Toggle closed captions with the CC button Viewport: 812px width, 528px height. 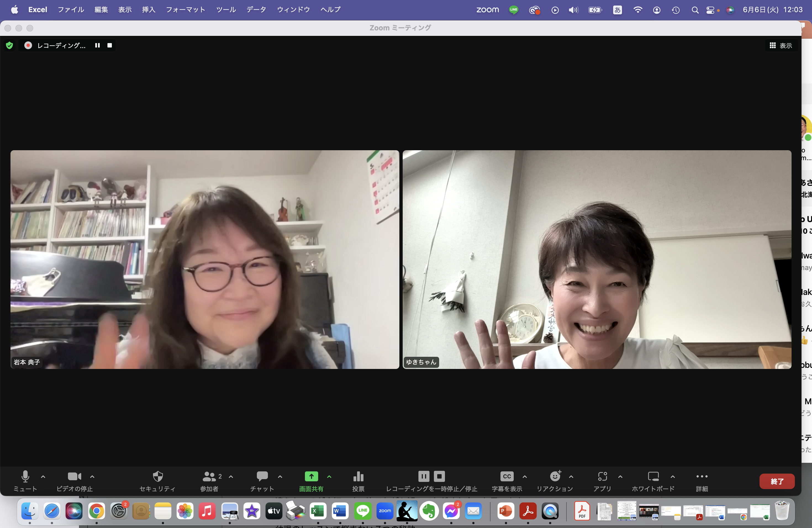point(507,476)
